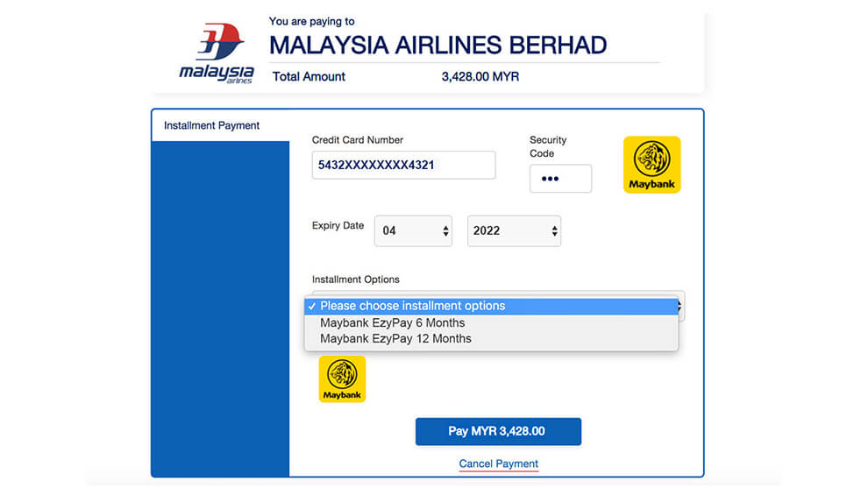Focus the Credit Card Number field
This screenshot has width=868, height=488.
click(403, 165)
